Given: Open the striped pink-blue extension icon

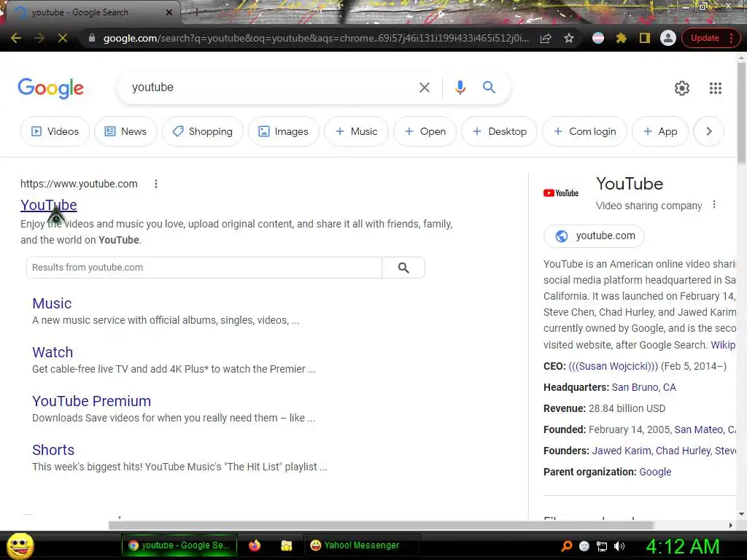Looking at the screenshot, I should coord(598,38).
